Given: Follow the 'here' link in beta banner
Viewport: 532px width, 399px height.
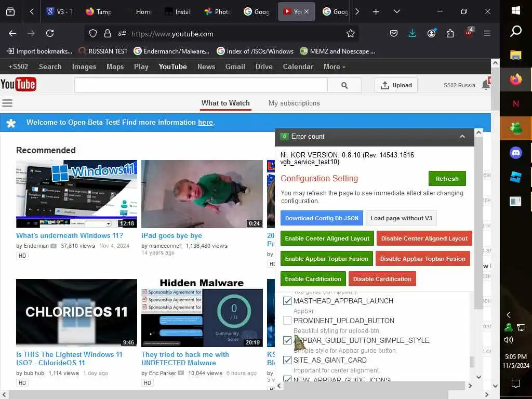Looking at the screenshot, I should click(x=206, y=122).
